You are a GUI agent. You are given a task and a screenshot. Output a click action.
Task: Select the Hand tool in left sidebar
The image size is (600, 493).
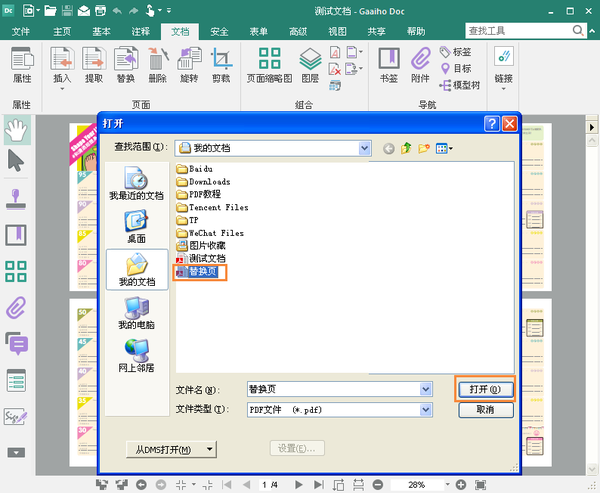tap(16, 129)
